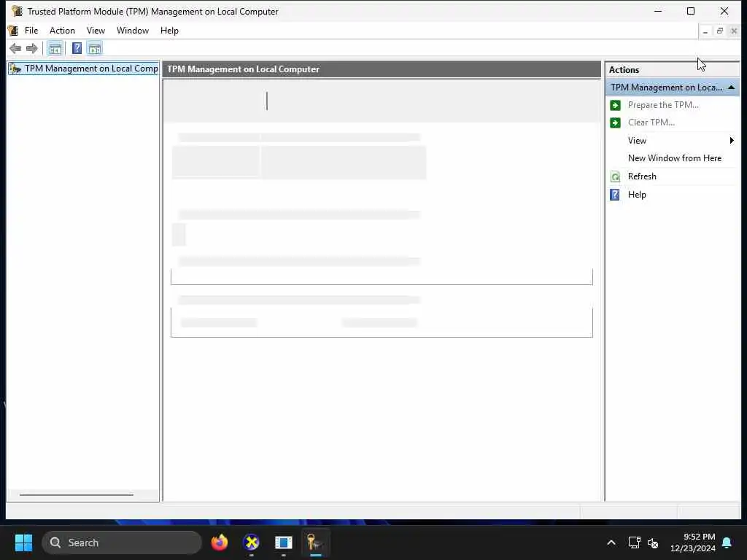Open the yellow X app on taskbar
The width and height of the screenshot is (747, 560).
[x=252, y=542]
